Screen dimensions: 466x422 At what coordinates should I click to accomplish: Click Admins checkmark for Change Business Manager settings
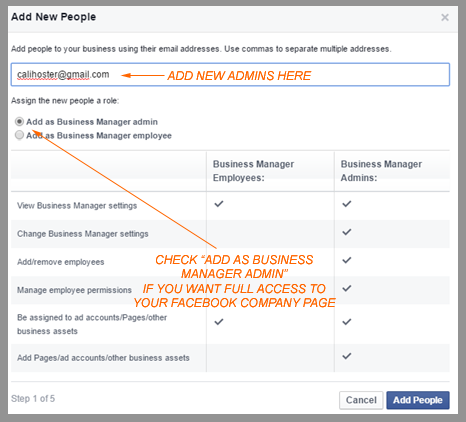347,232
